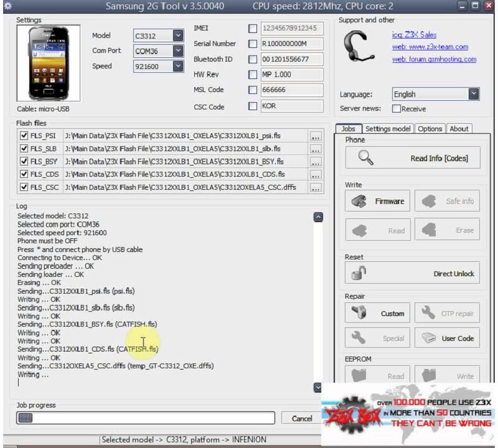Click the HW Rev input field
This screenshot has height=448, width=498.
[292, 75]
